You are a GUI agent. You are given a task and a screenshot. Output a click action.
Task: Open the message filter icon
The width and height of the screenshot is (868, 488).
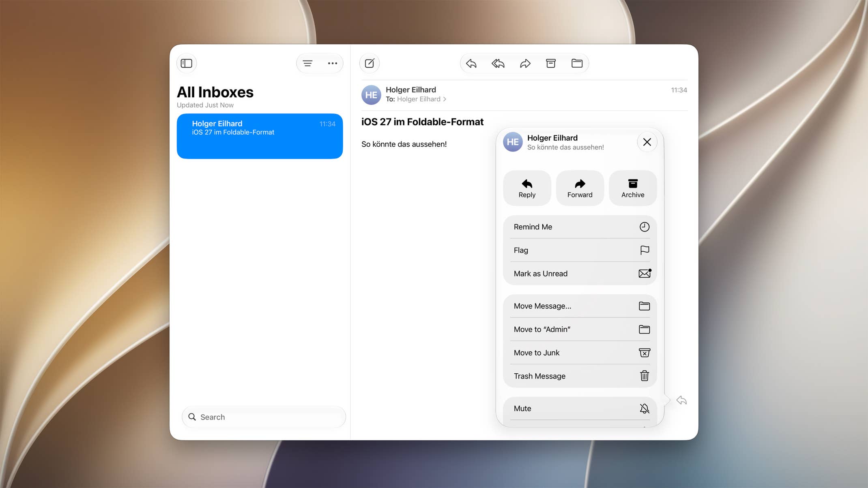point(308,63)
